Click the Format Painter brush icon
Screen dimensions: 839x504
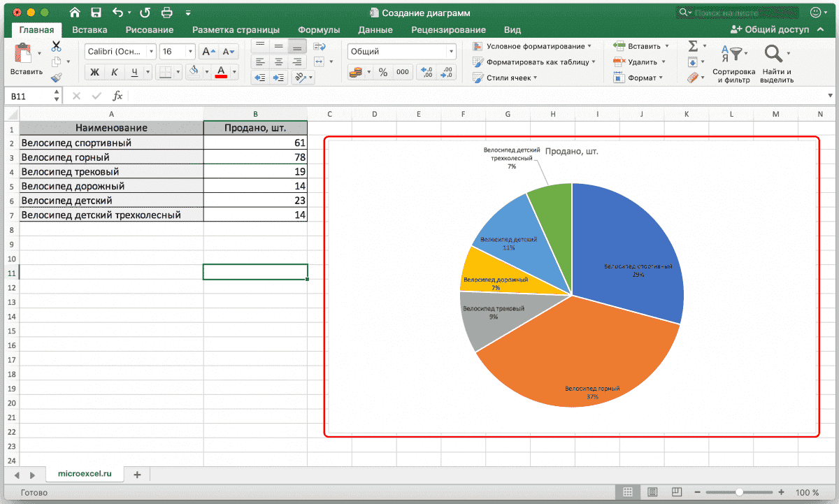[57, 78]
